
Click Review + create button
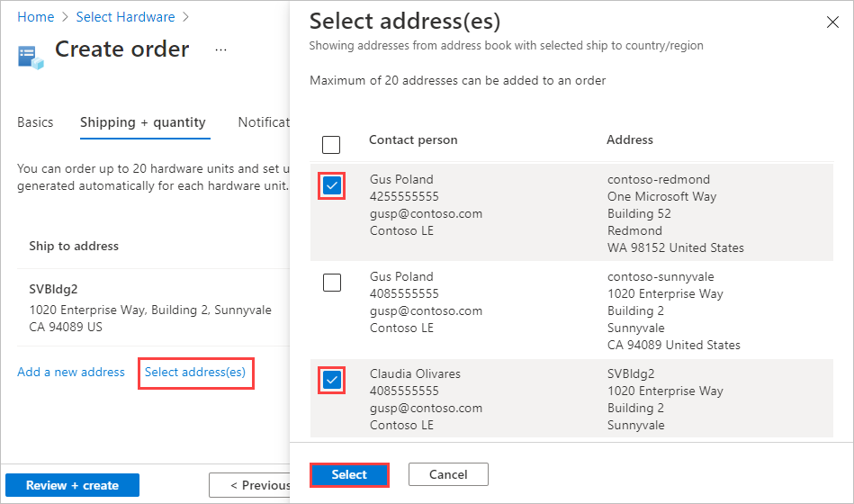(72, 485)
